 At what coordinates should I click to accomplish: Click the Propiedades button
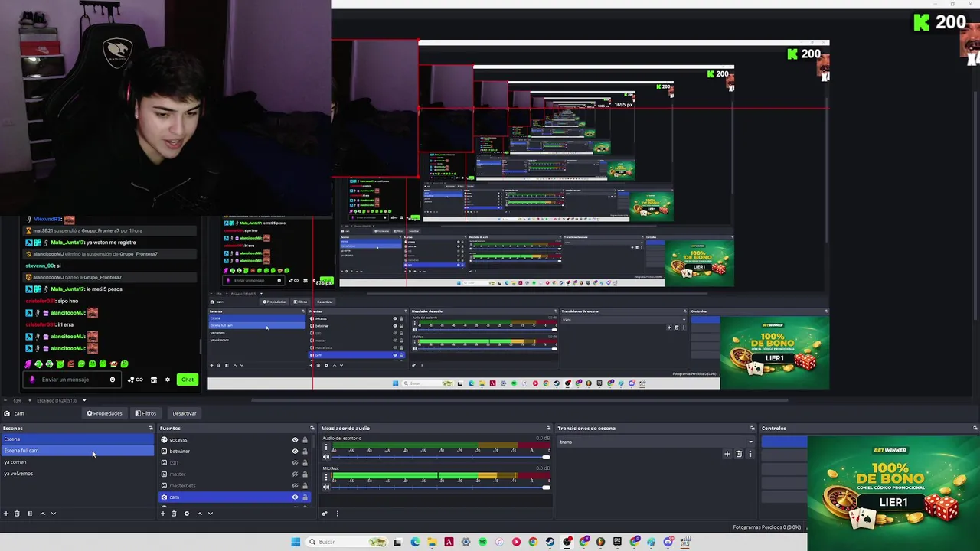[x=105, y=413]
